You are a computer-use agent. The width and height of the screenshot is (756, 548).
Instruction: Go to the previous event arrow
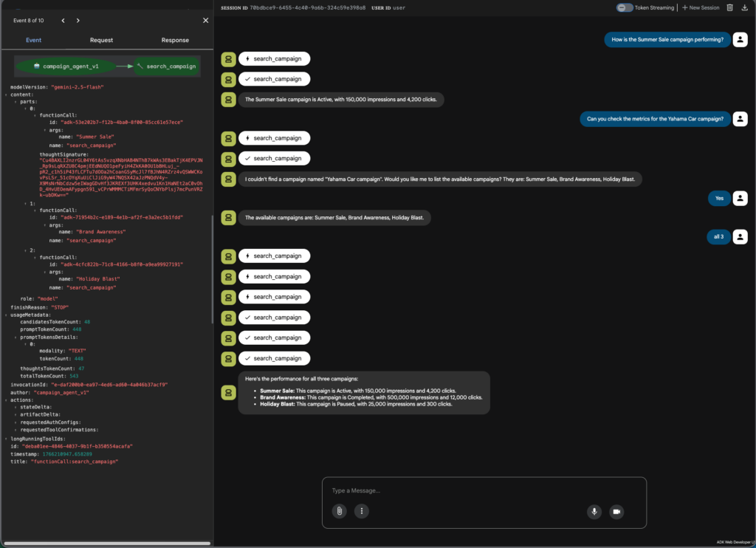63,21
